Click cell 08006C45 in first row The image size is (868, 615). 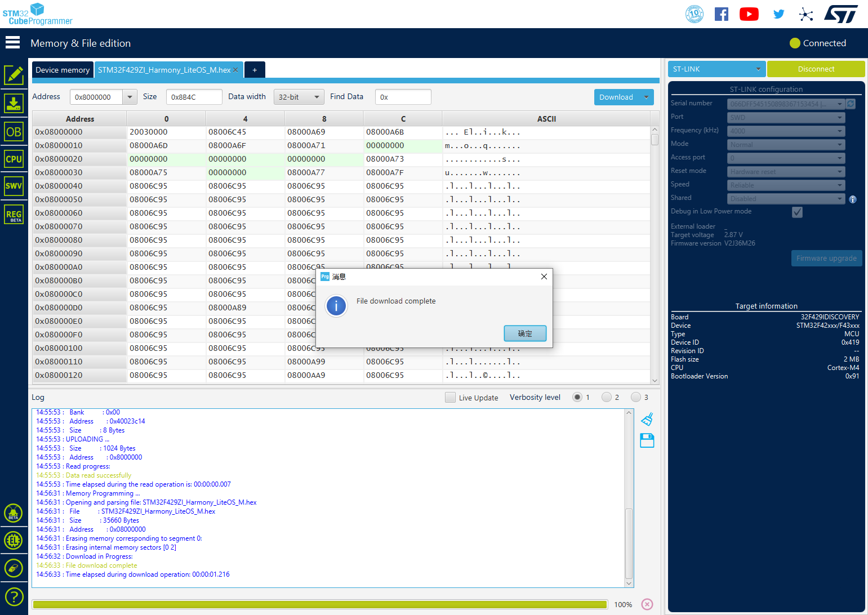244,132
